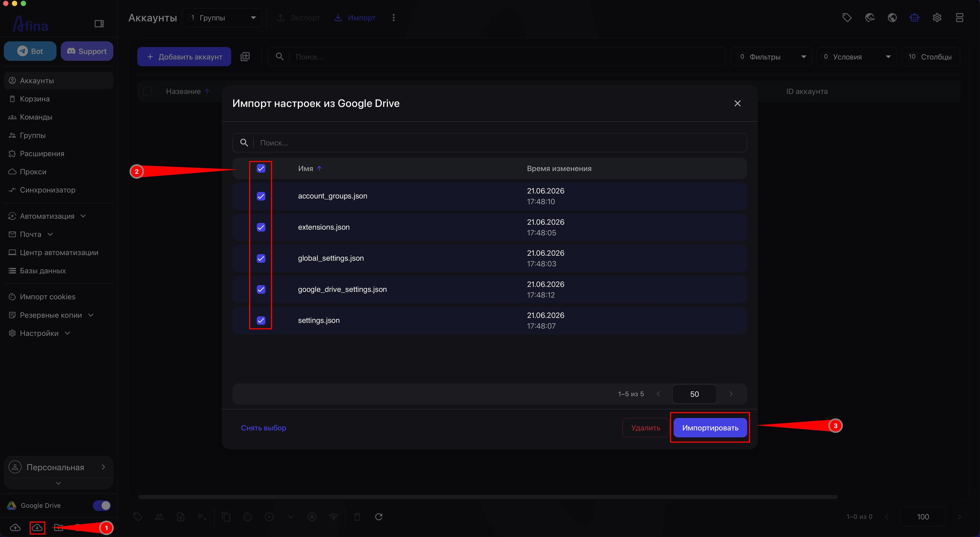The width and height of the screenshot is (980, 537).
Task: Click the dialog search field
Action: coord(490,143)
